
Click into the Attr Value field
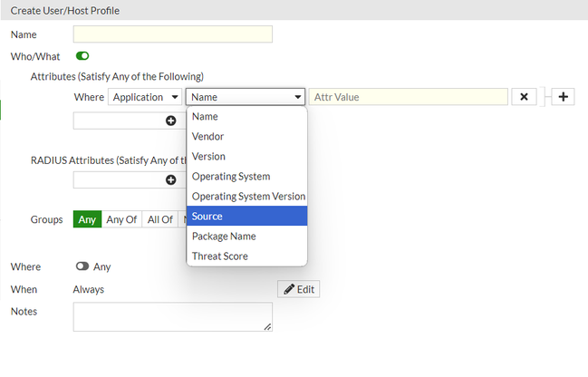click(x=408, y=97)
